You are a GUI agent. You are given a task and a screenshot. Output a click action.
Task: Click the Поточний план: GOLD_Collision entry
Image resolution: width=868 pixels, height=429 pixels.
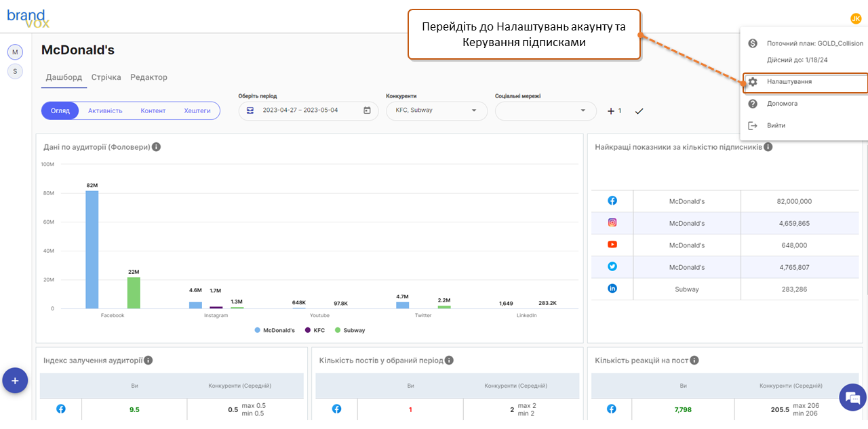point(815,43)
